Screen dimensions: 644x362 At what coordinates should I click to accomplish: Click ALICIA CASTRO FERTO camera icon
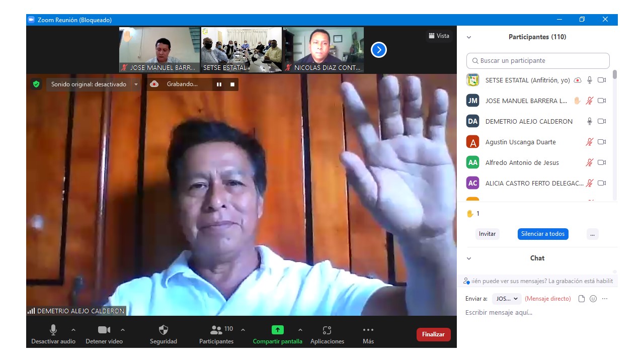tap(602, 183)
